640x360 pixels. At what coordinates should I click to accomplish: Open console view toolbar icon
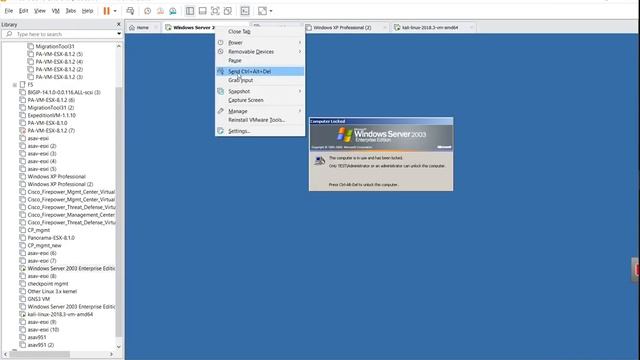click(245, 11)
